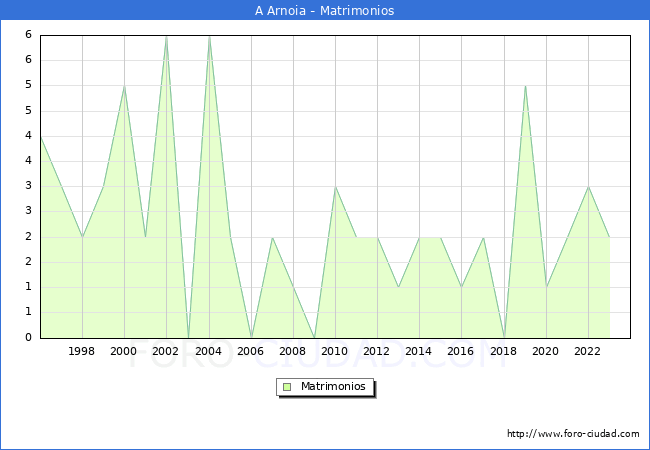
Task: Select the 2014 x-axis year label
Action: (x=419, y=351)
